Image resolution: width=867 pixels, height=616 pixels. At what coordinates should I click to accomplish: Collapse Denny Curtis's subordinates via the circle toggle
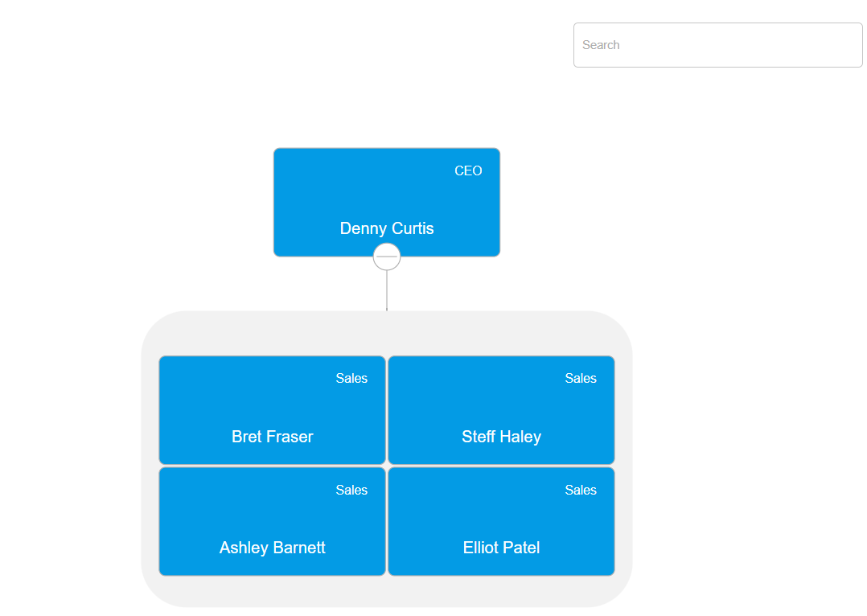(x=387, y=256)
